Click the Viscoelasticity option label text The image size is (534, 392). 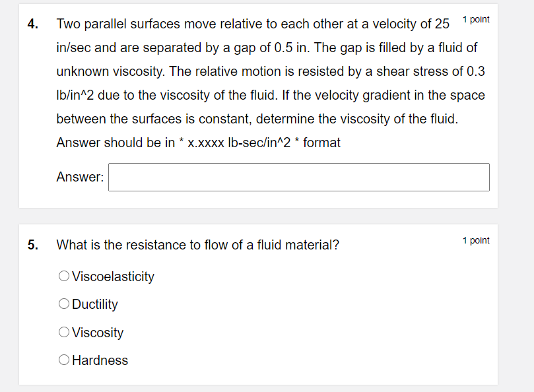(x=112, y=277)
